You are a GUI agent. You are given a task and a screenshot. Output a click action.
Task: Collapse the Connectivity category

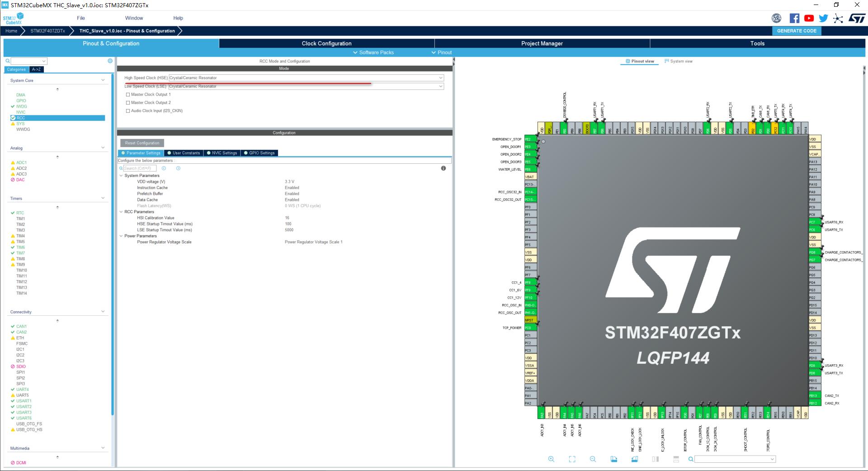point(103,311)
